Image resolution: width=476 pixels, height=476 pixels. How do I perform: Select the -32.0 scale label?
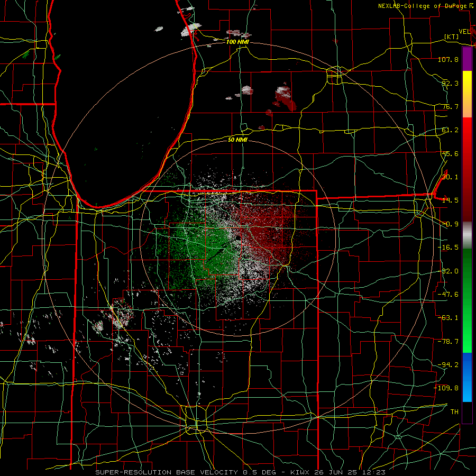point(448,271)
